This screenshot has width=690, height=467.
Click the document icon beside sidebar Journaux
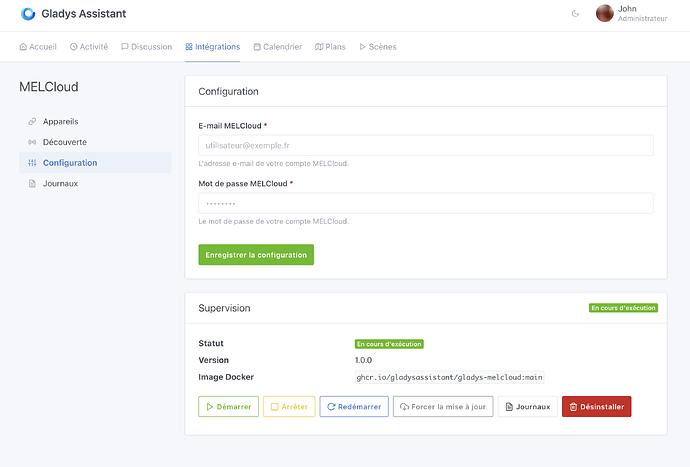(32, 184)
